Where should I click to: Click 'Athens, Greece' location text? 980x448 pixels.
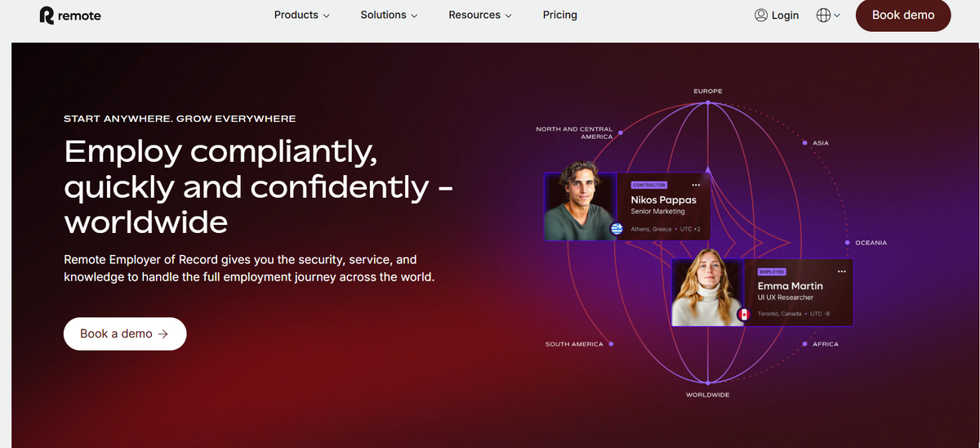pos(651,229)
